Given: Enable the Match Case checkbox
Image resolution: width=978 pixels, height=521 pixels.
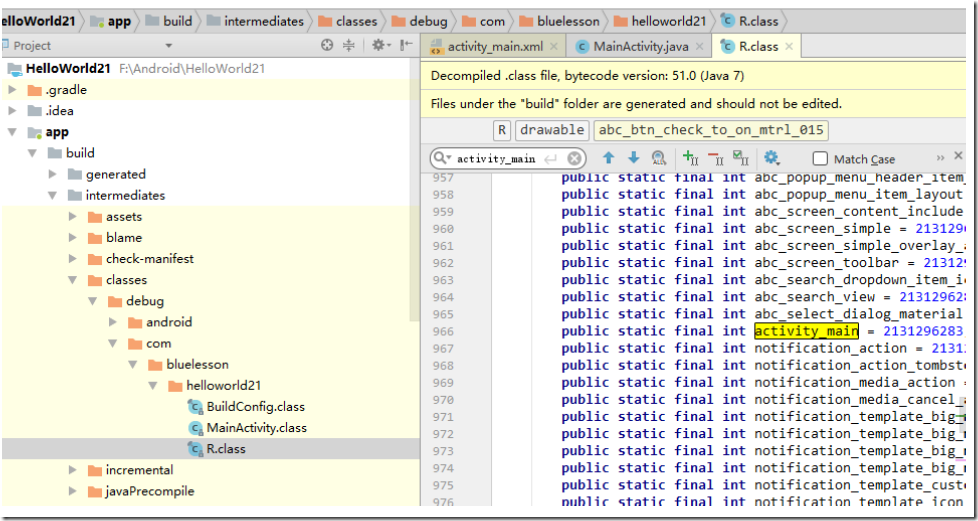Looking at the screenshot, I should [x=820, y=159].
